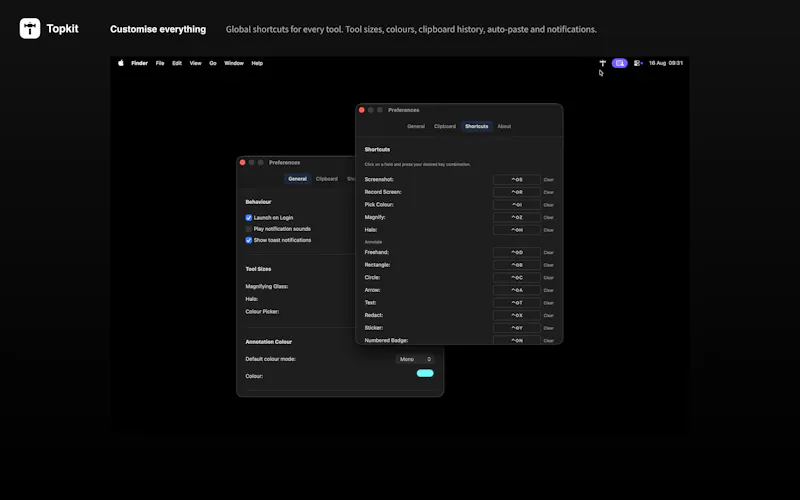Close the front Preferences window

(362, 110)
